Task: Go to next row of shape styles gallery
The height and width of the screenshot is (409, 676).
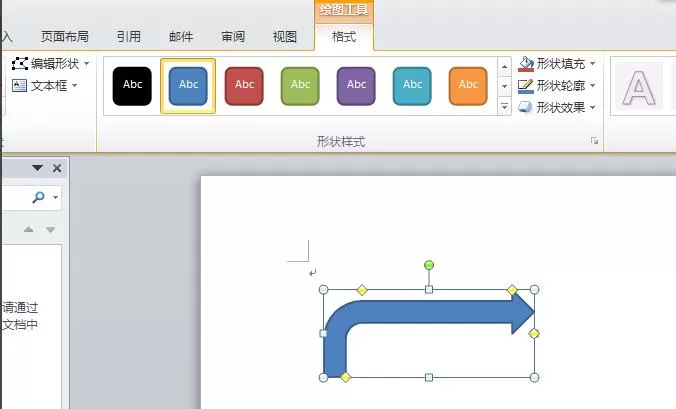Action: [x=504, y=86]
